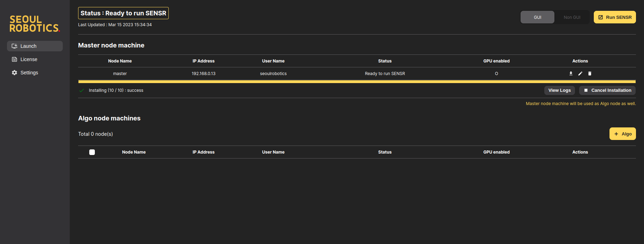Click IP Address header in Algo table
644x244 pixels.
coord(204,152)
